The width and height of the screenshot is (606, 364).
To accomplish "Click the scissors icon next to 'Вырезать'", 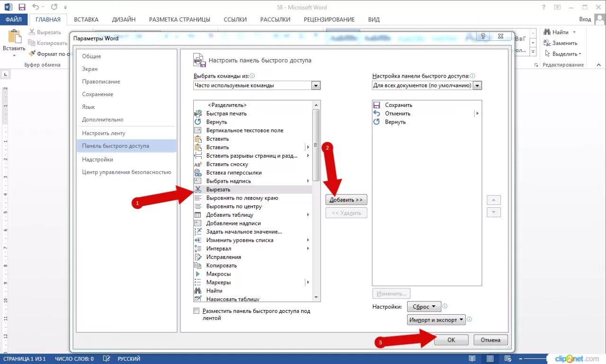I will pos(198,190).
